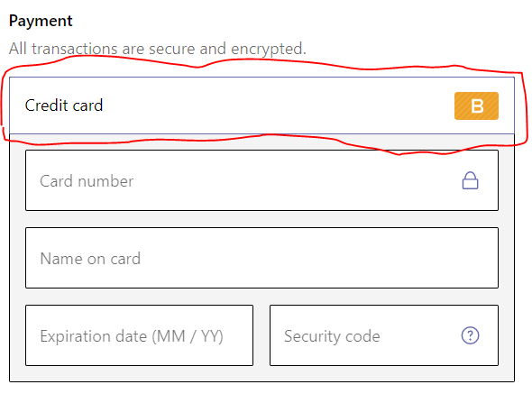This screenshot has height=403, width=532.
Task: Click the "Security code" placeholder text
Action: [x=332, y=336]
